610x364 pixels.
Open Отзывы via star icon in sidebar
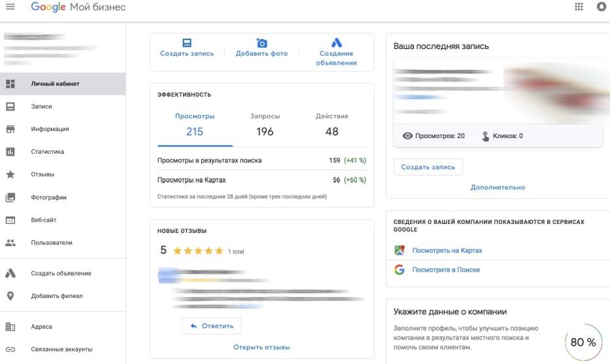pyautogui.click(x=10, y=175)
